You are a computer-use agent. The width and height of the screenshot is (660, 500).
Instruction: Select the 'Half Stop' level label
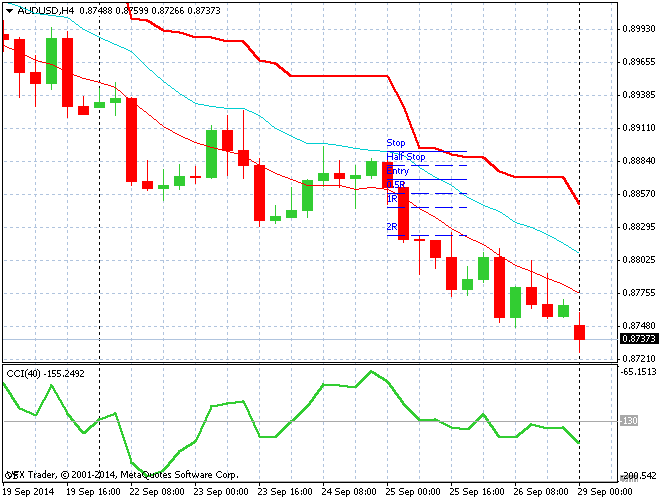coord(406,157)
